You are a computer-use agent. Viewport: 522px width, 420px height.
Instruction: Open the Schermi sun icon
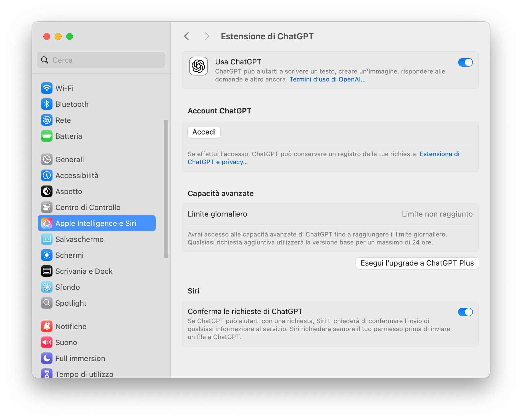47,255
